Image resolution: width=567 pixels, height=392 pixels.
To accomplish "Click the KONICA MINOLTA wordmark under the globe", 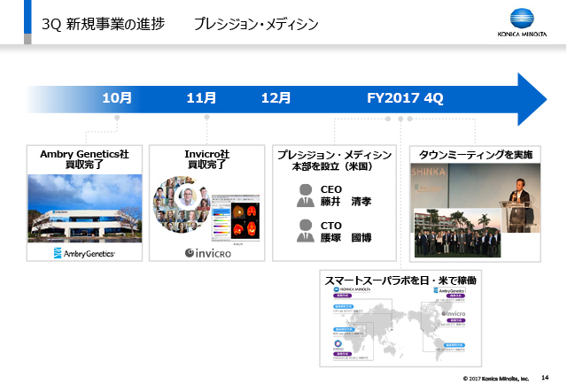I will click(x=522, y=34).
